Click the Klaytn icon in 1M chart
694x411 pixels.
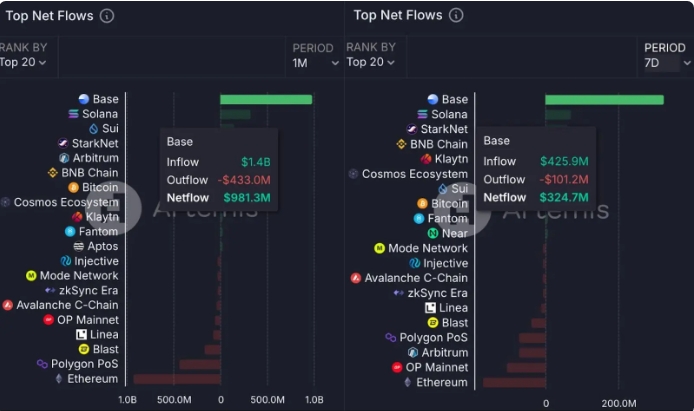pyautogui.click(x=77, y=217)
